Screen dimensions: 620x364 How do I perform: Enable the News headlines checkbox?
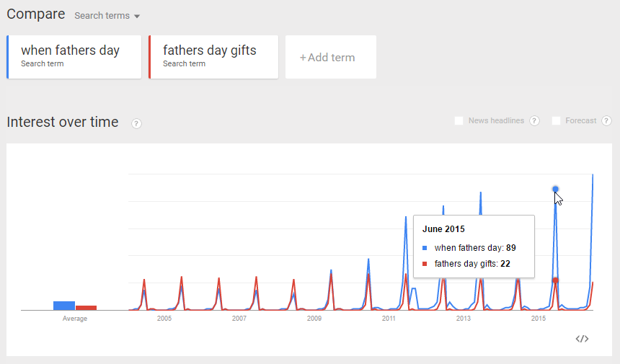click(459, 120)
